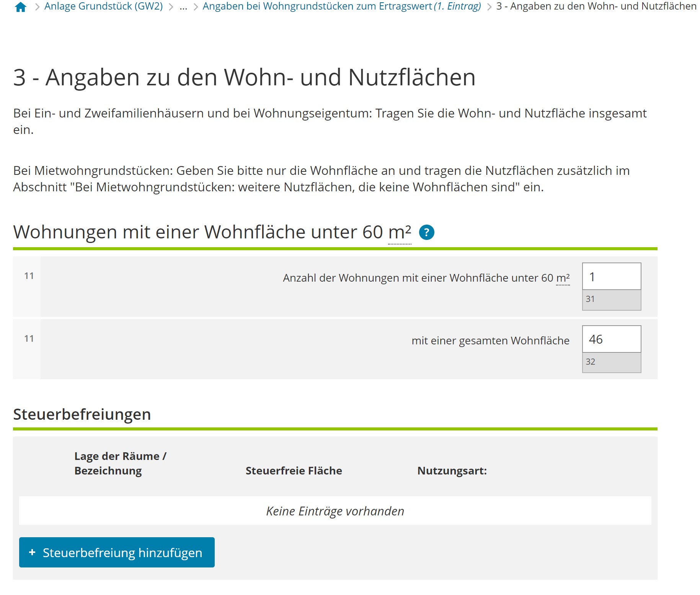Open the Anlage Grundstück (GW2) breadcrumb link
Image resolution: width=700 pixels, height=595 pixels.
103,6
